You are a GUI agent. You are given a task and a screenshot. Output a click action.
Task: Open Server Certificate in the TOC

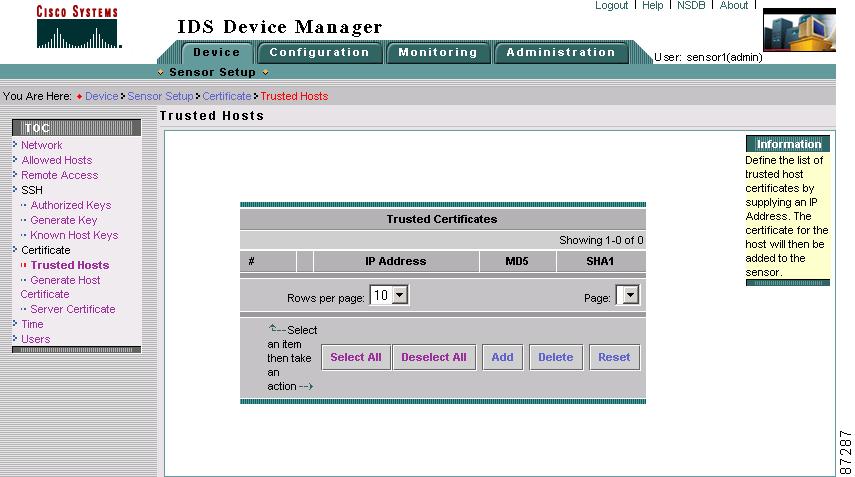point(73,309)
